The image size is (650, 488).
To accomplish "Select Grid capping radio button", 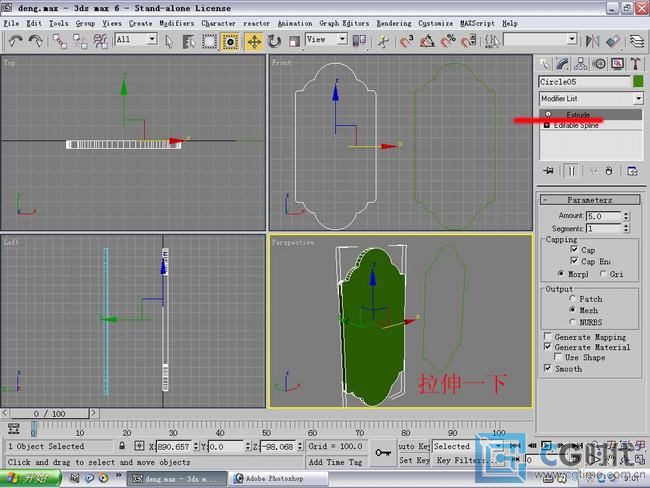I will [603, 273].
